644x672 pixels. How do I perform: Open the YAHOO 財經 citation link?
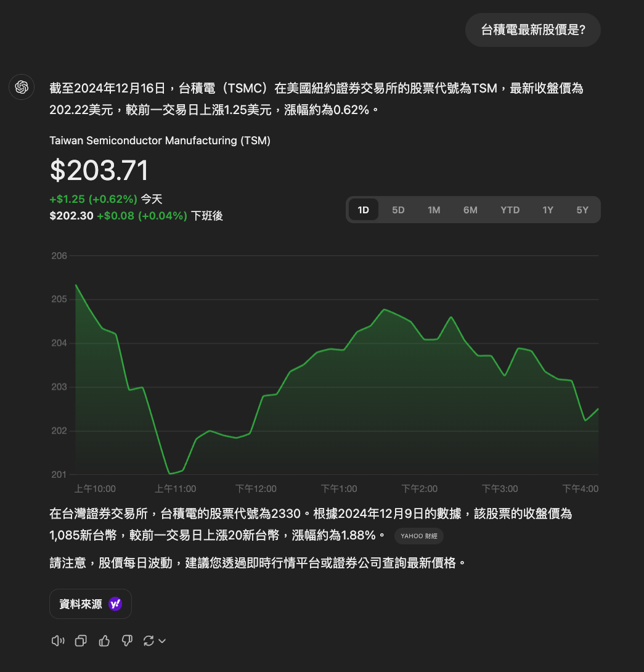(418, 536)
